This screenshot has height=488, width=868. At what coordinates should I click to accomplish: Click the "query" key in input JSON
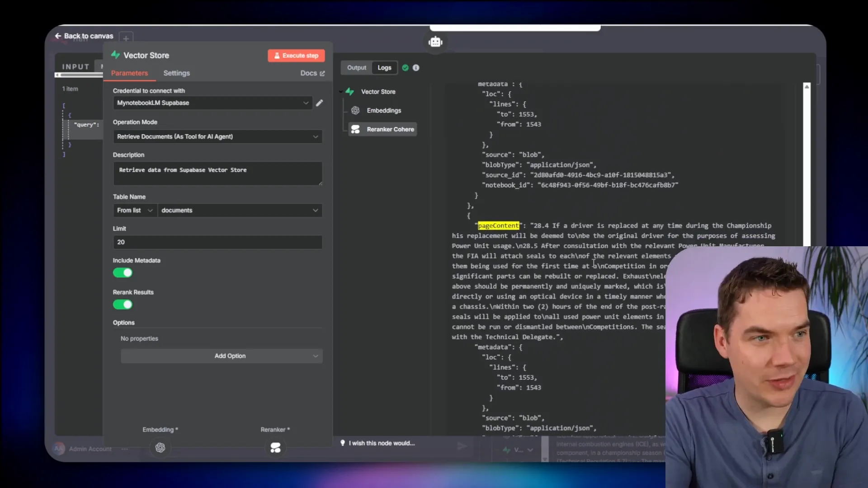(85, 125)
